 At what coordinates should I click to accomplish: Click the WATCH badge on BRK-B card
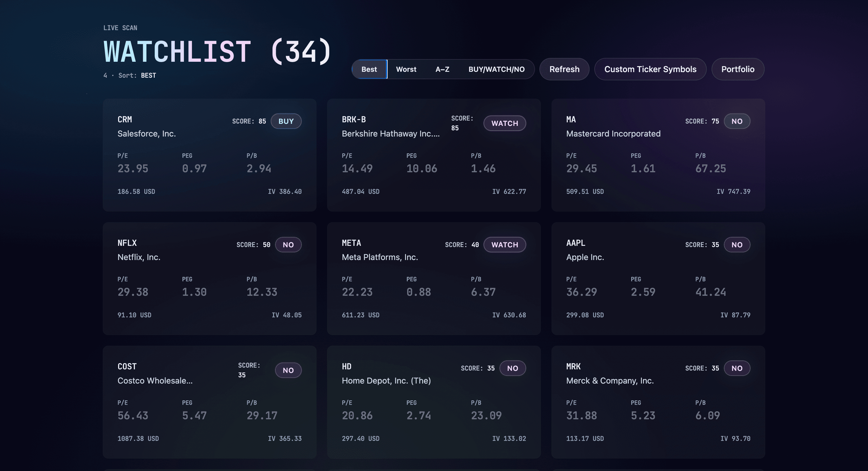[x=505, y=123]
